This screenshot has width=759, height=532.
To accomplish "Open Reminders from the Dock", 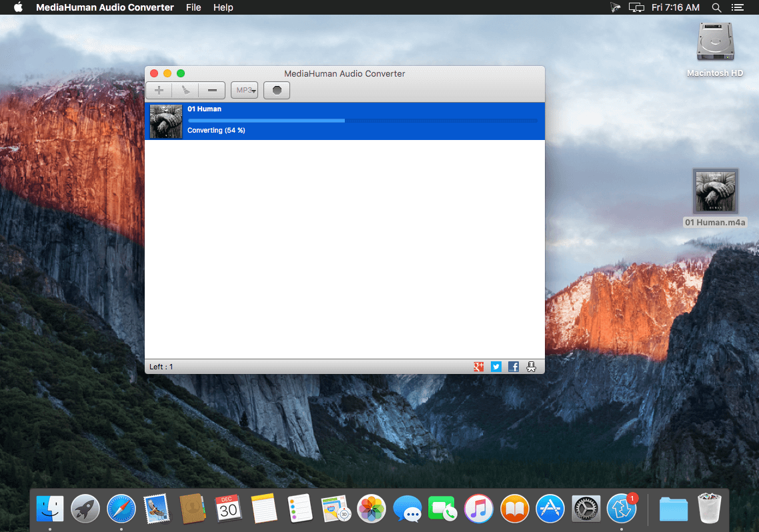I will 299,509.
